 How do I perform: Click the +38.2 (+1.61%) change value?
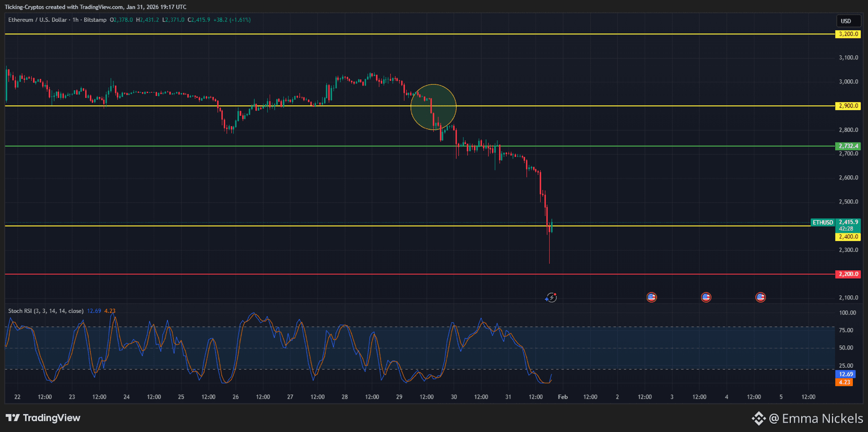coord(232,20)
